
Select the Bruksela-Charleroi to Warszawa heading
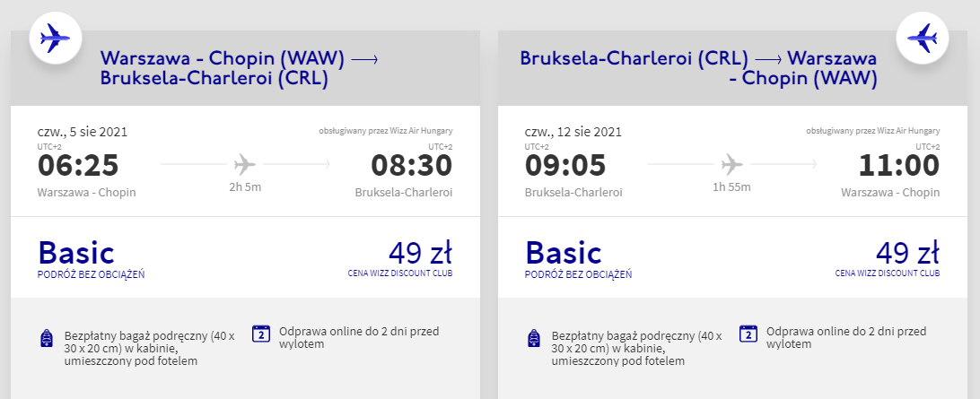click(x=698, y=68)
